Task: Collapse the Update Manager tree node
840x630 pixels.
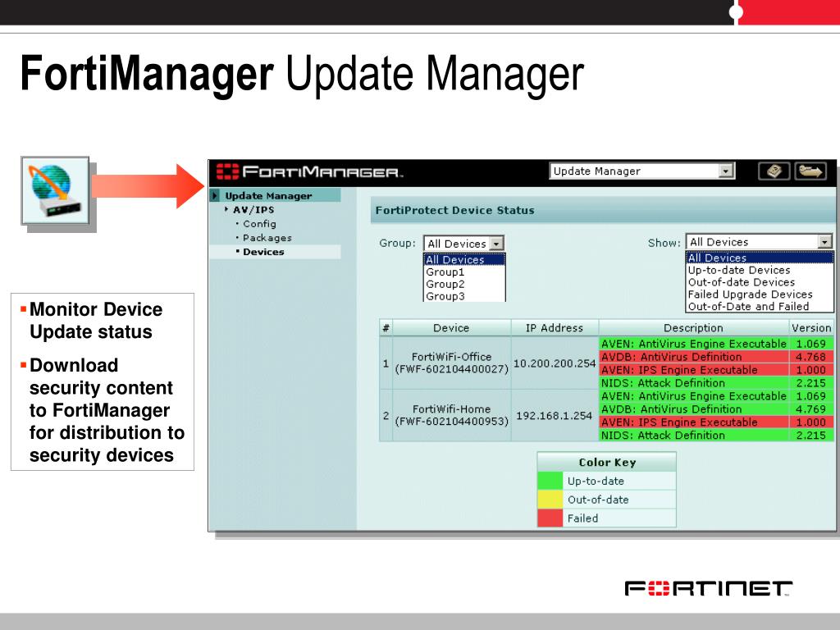Action: tap(216, 195)
